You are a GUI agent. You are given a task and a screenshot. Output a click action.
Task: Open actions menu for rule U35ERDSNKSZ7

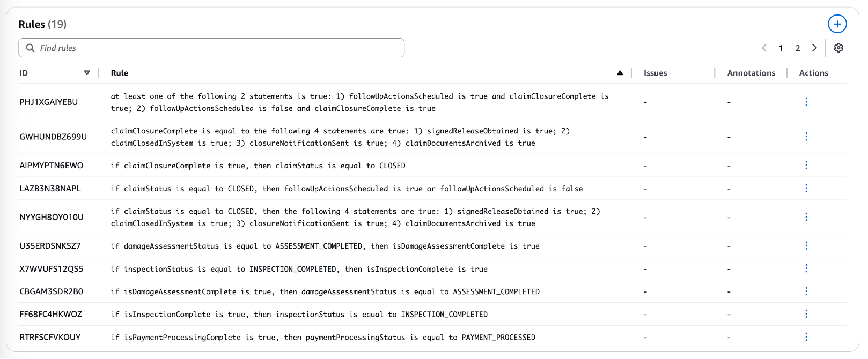click(806, 245)
